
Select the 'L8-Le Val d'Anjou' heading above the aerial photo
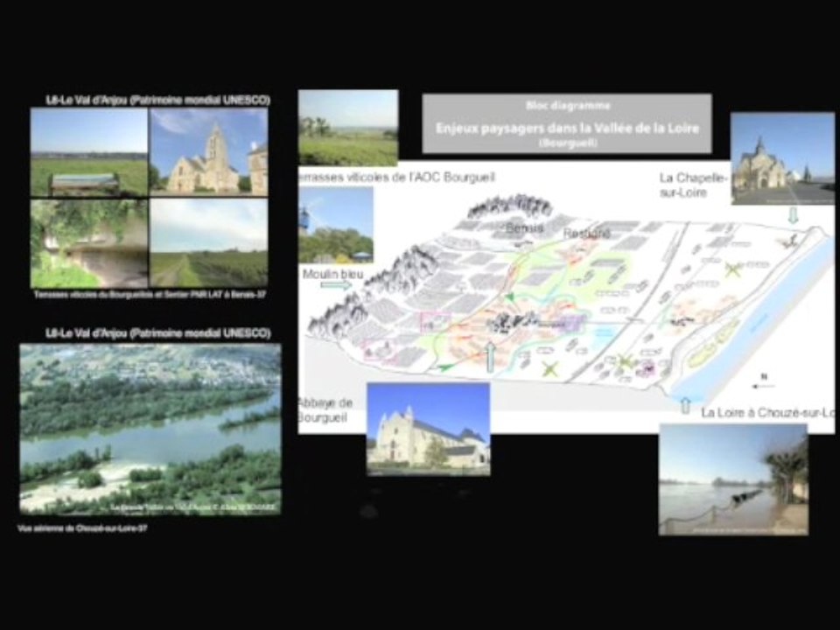tap(158, 333)
